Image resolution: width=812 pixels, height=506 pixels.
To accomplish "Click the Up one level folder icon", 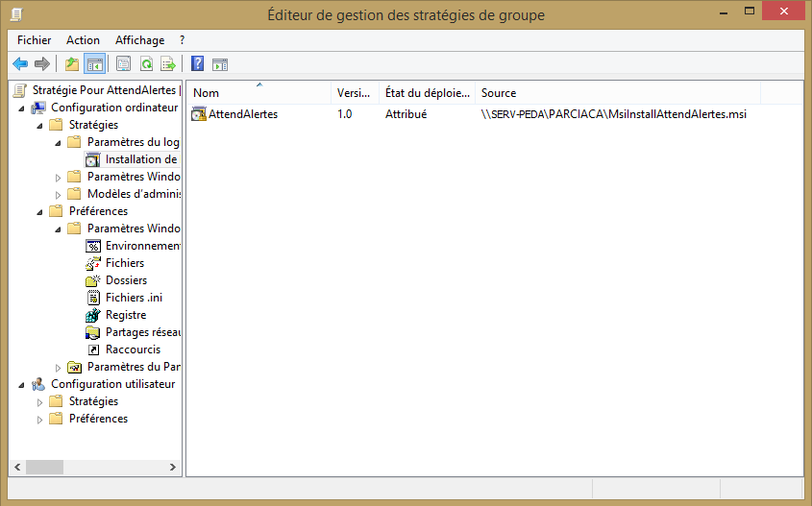I will tap(72, 64).
